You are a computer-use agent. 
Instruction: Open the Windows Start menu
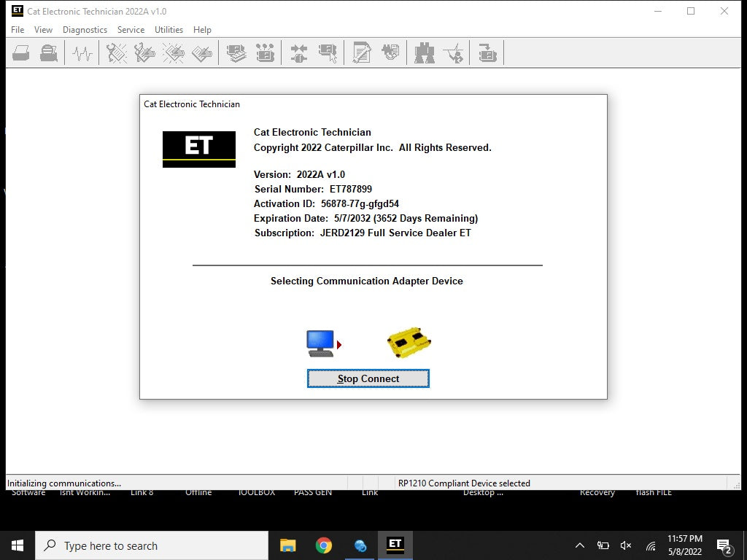pyautogui.click(x=18, y=545)
